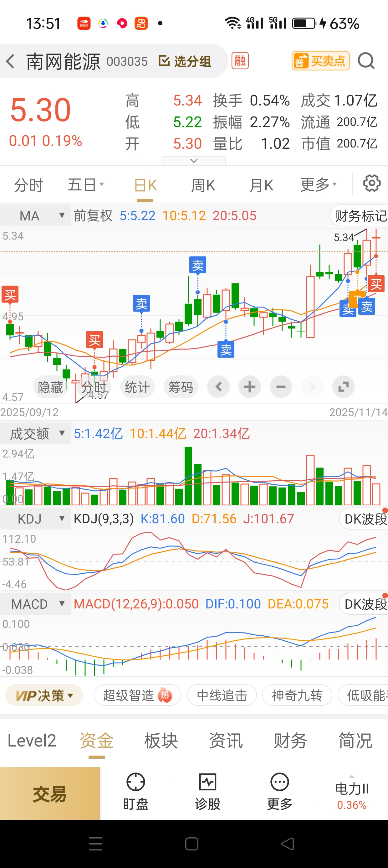Switch to the Level2 tab
Screen dimensions: 388x868
tap(32, 740)
